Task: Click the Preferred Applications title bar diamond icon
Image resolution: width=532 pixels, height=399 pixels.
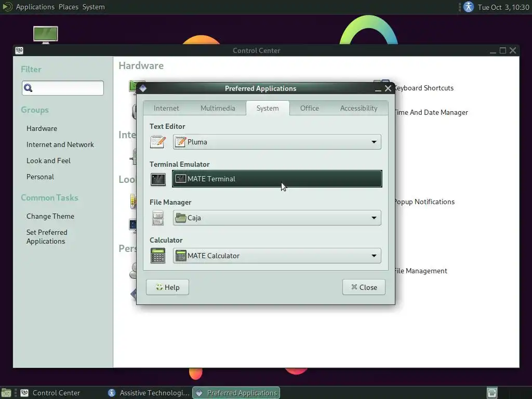Action: (x=143, y=88)
